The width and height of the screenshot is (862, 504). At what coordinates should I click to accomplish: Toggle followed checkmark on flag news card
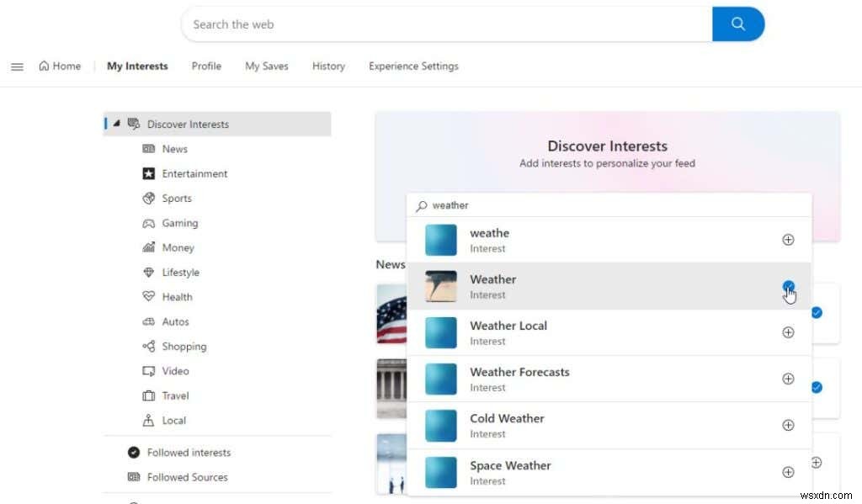click(x=817, y=313)
